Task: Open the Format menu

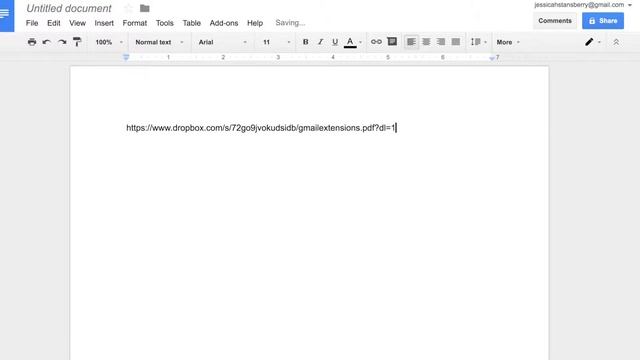Action: [x=135, y=23]
